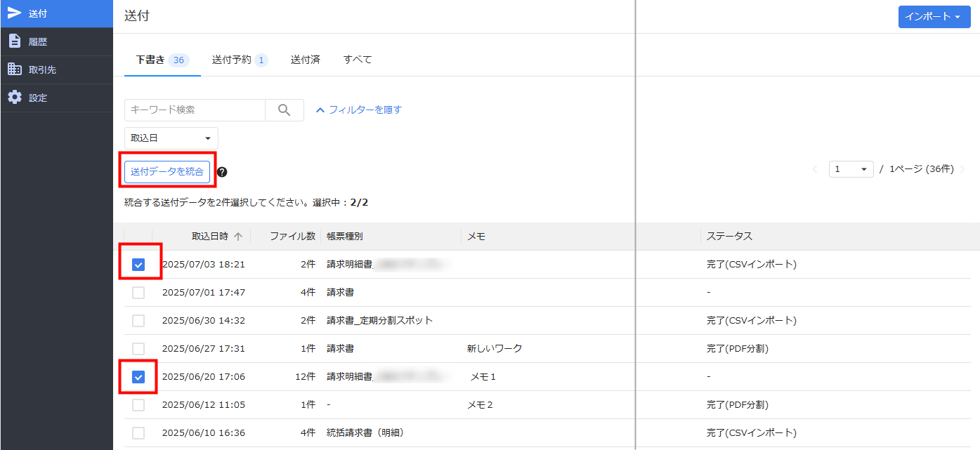Viewport: 980px width, 450px height.
Task: Check the 2025/06/10 16:36 row checkbox
Action: (138, 433)
